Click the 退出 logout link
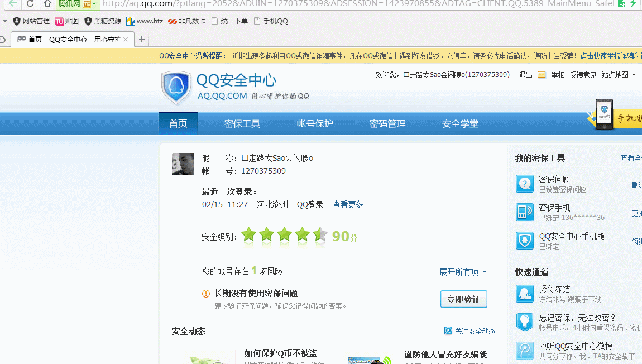The image size is (642, 364). [526, 75]
